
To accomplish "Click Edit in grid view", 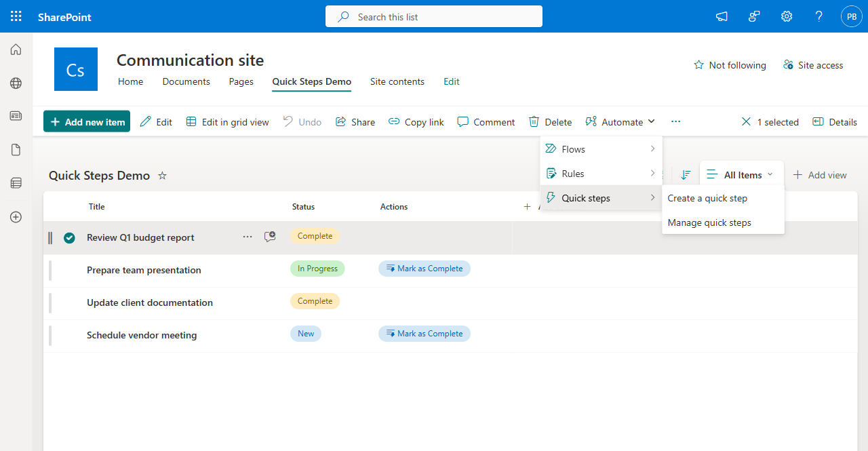I will tap(228, 122).
